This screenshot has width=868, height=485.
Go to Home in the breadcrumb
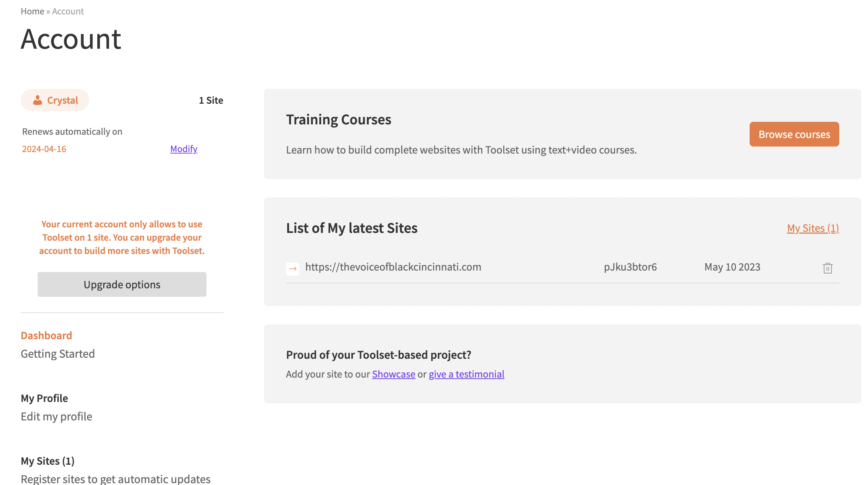32,11
